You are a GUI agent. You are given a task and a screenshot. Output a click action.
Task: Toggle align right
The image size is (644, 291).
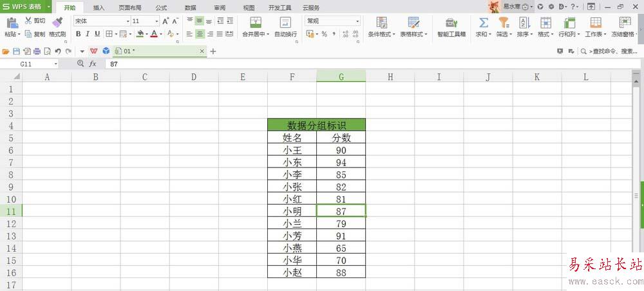tap(209, 34)
